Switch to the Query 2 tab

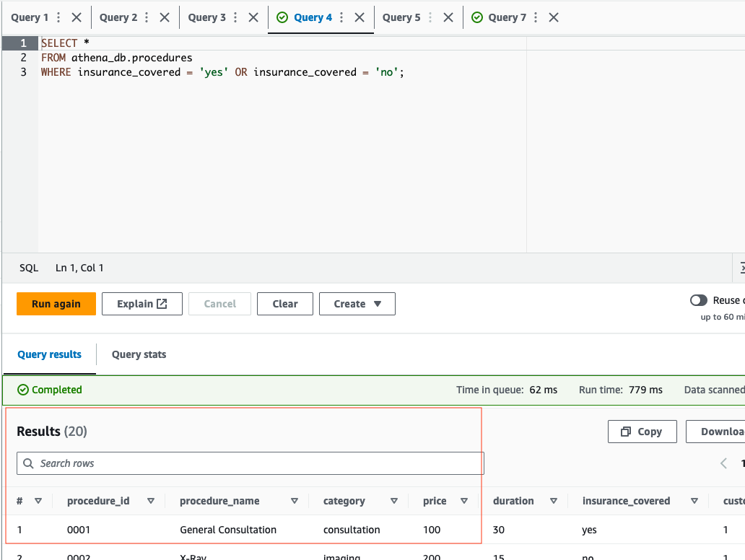pos(118,17)
